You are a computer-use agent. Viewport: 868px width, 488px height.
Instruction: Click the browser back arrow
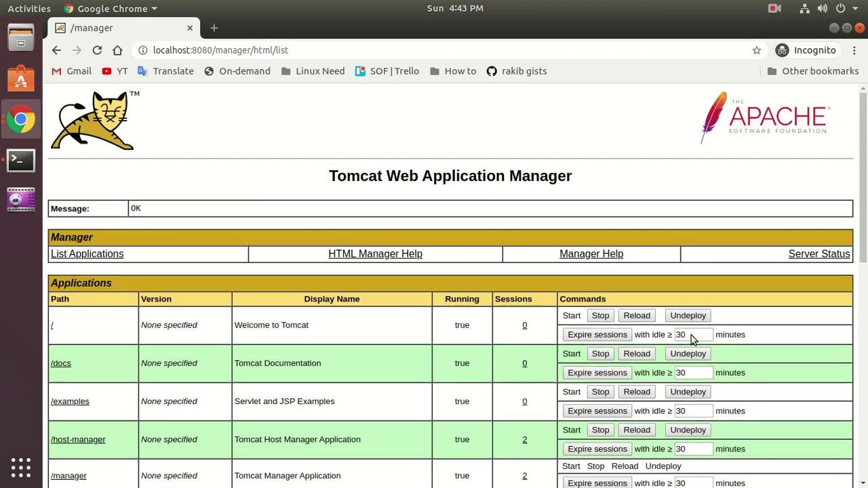tap(56, 50)
